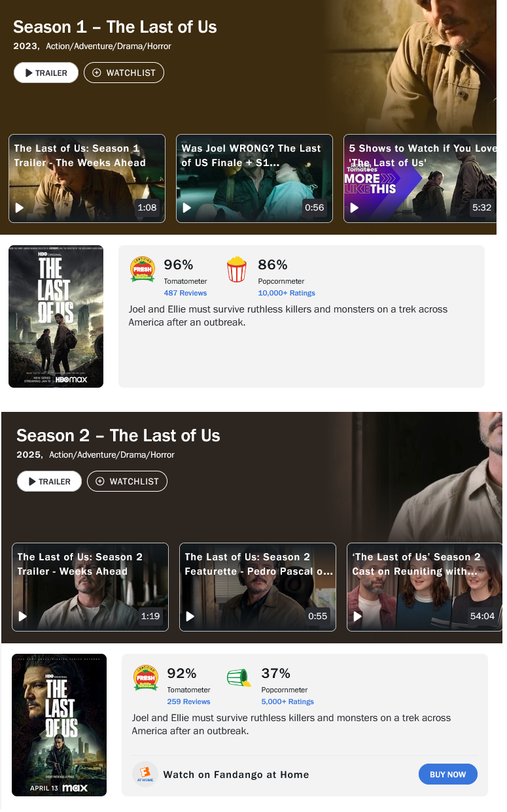Screen dimensions: 507x812
Task: Open the Season 2 Trailer button
Action: point(49,481)
